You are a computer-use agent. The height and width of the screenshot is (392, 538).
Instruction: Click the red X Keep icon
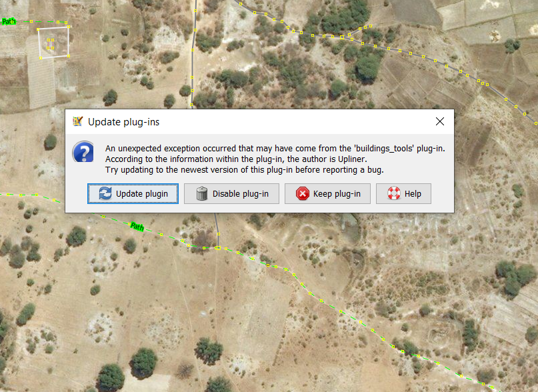[x=303, y=194]
